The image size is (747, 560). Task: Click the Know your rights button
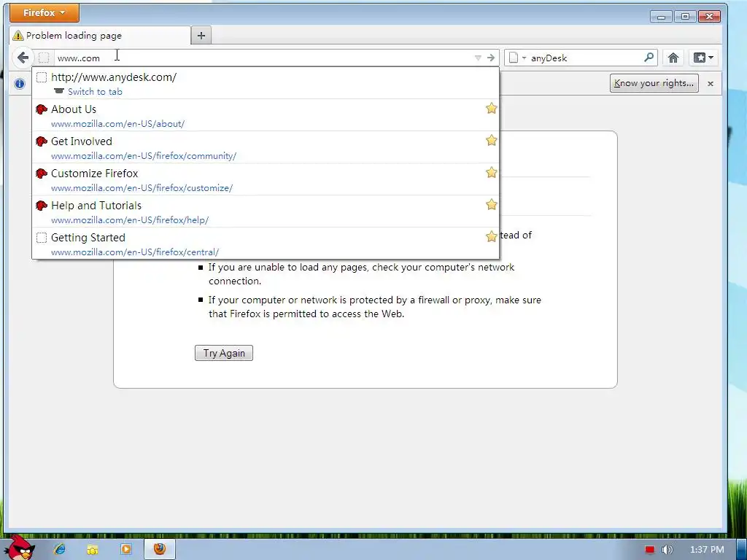(x=654, y=83)
